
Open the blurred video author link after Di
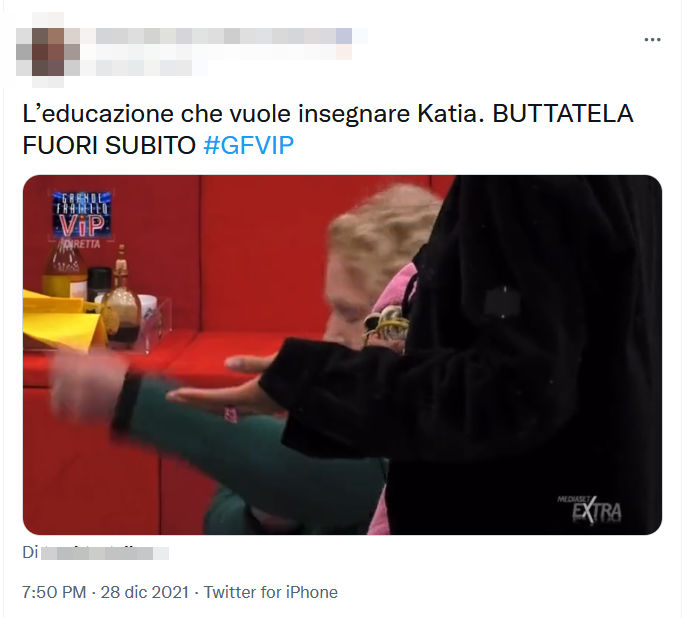pos(104,553)
